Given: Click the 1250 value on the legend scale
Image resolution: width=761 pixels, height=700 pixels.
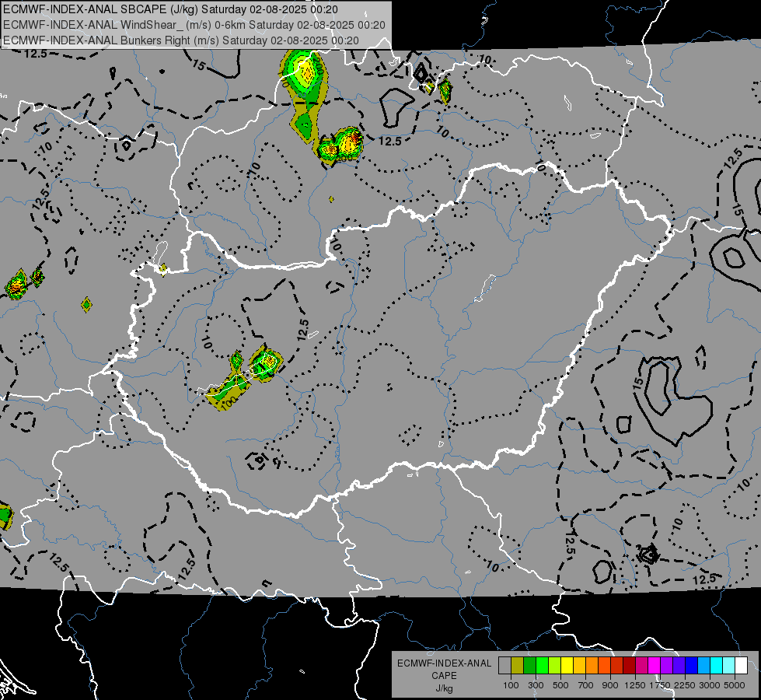Looking at the screenshot, I should point(635,685).
